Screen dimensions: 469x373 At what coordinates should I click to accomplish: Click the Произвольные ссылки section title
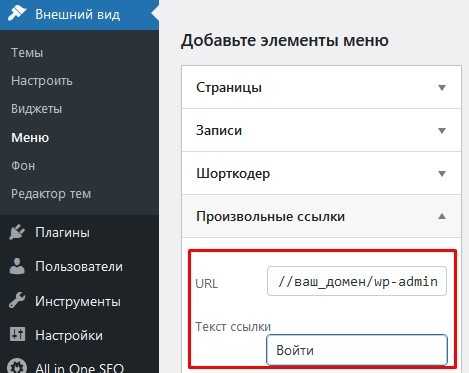point(270,216)
